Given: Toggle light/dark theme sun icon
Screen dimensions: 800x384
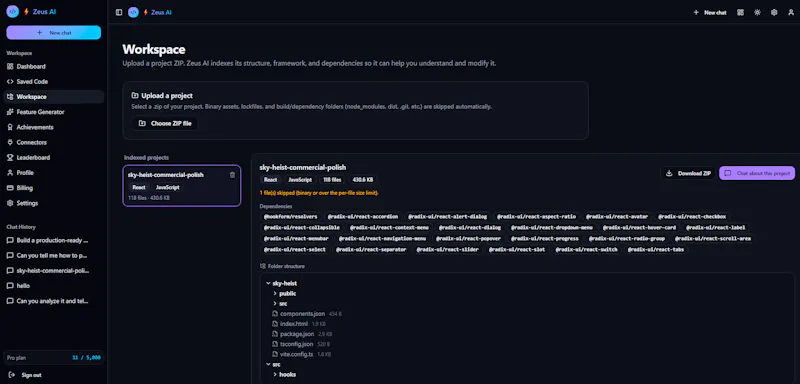Looking at the screenshot, I should click(x=757, y=12).
